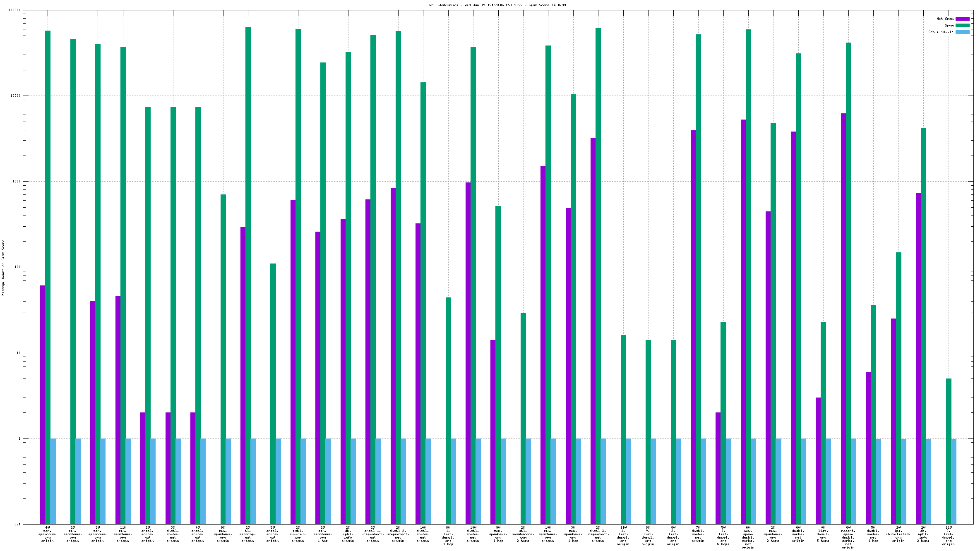Click the dnsbl-1.uceprotect.net origin x-axis label
Image resolution: width=980 pixels, height=551 pixels.
[373, 534]
